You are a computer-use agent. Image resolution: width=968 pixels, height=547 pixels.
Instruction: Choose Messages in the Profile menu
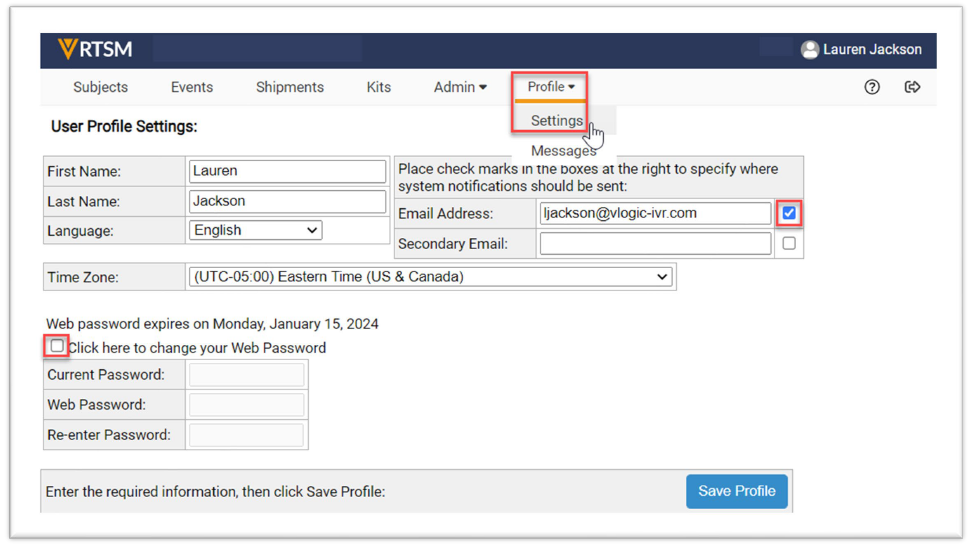pyautogui.click(x=563, y=151)
